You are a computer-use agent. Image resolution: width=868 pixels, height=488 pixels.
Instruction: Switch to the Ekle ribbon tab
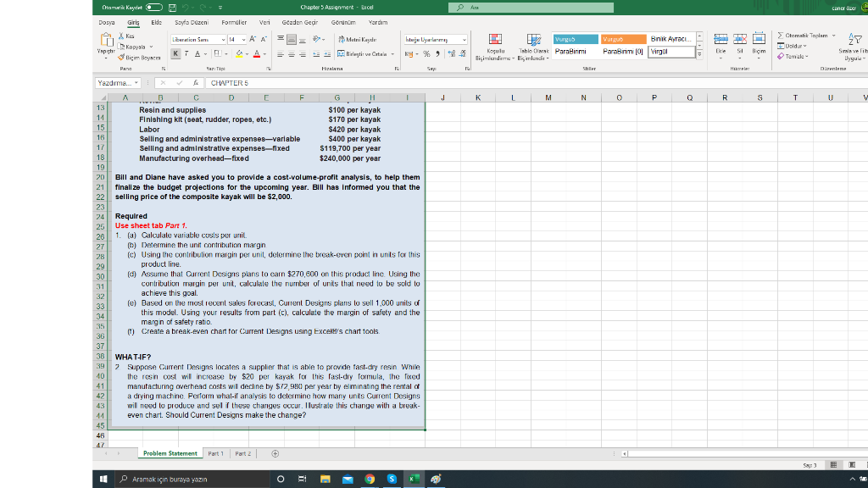point(157,23)
